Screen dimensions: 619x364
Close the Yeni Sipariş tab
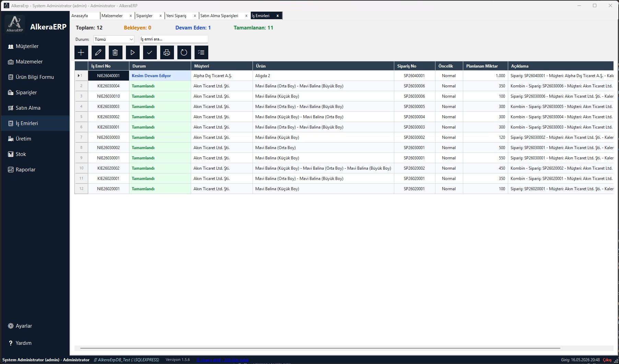tap(195, 16)
